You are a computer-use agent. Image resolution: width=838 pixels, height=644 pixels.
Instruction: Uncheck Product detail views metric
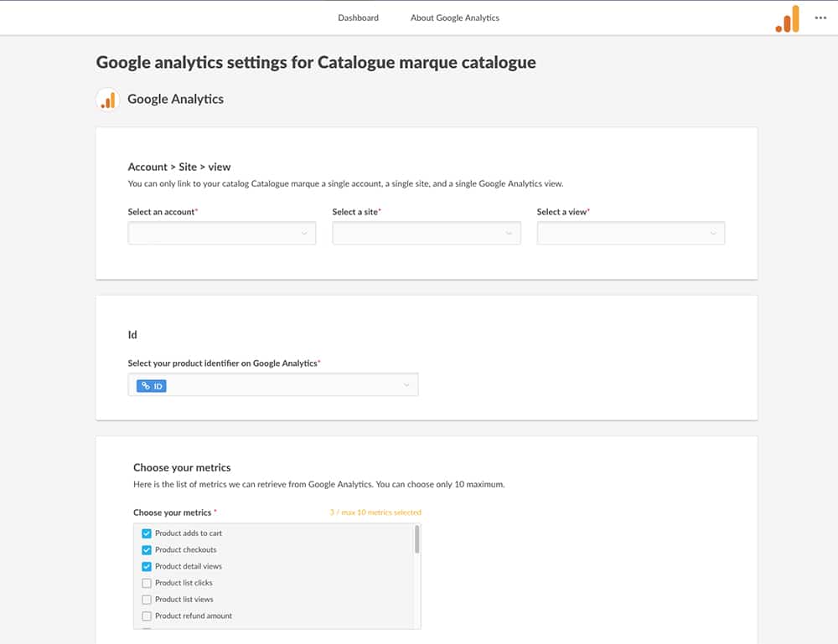[x=147, y=567]
